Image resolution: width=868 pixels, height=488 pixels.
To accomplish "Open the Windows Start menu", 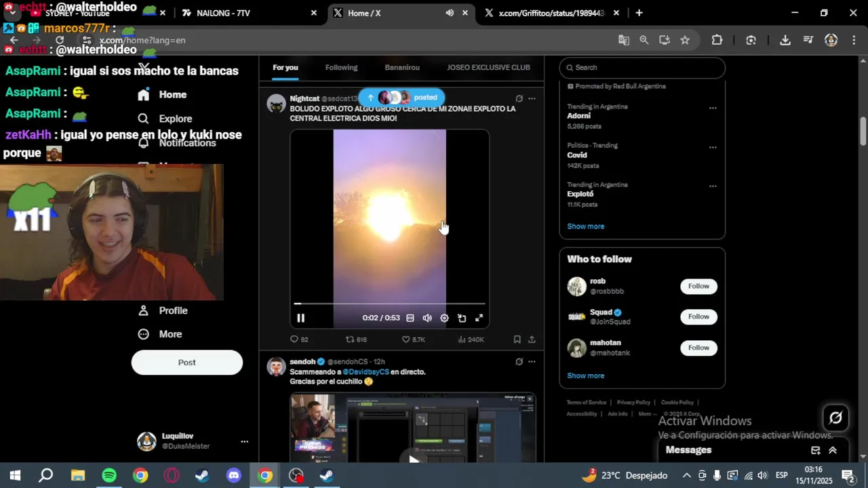I will click(x=14, y=475).
